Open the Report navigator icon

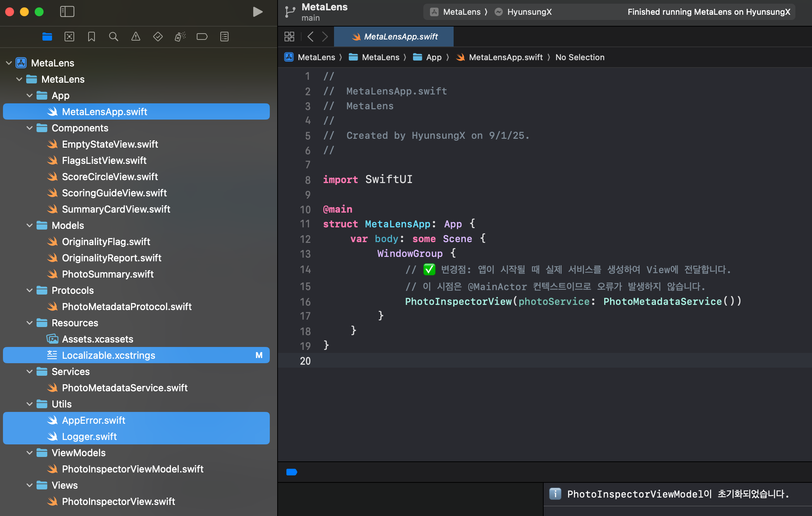(224, 37)
